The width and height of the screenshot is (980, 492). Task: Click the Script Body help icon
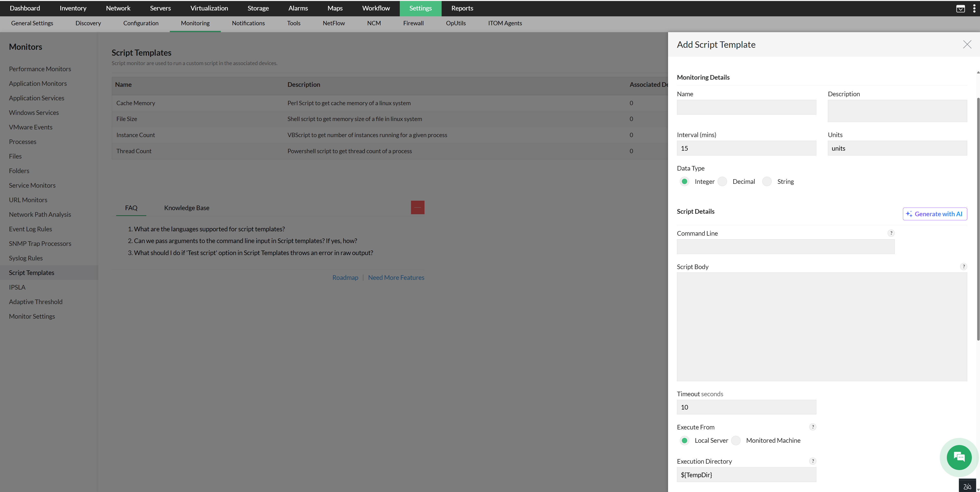click(964, 266)
